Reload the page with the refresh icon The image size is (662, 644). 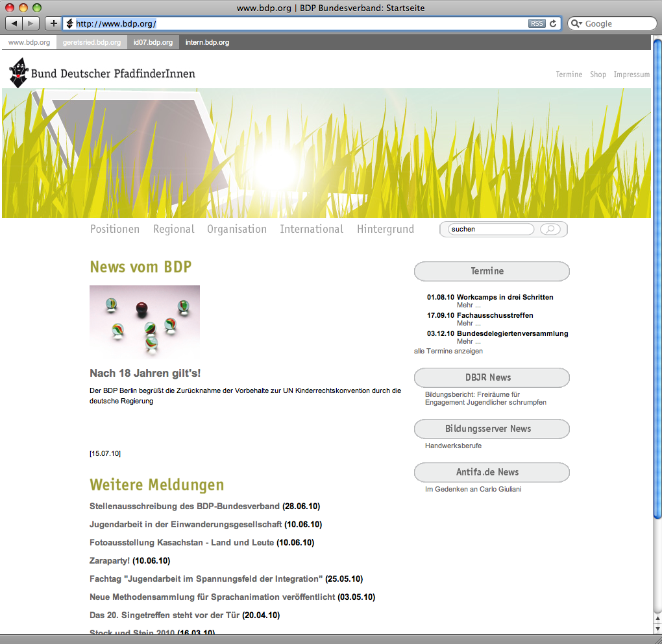[x=553, y=23]
